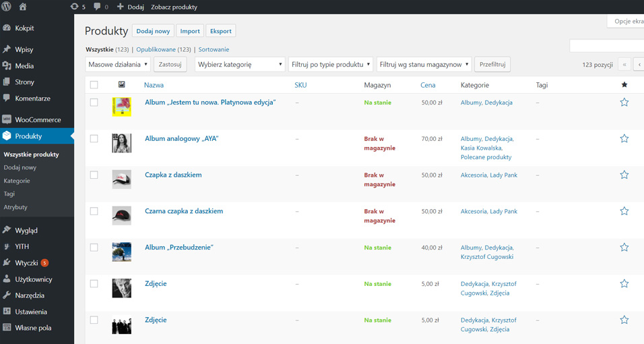Expand the Opcje ekranu panel
Image resolution: width=644 pixels, height=344 pixels.
coord(626,22)
